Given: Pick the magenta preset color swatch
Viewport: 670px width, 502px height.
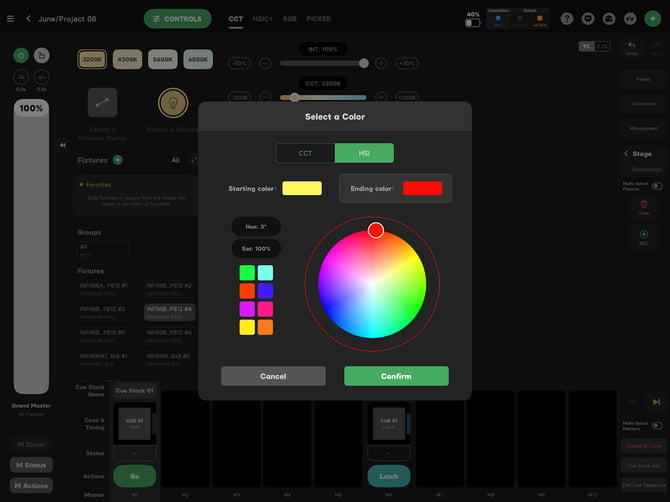Looking at the screenshot, I should click(247, 309).
